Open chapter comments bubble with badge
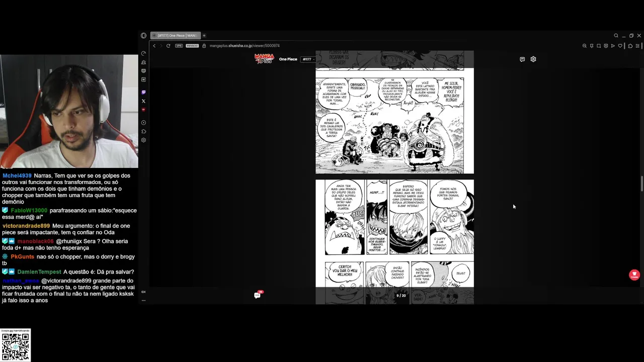Screen dimensions: 644x362 click(x=258, y=295)
